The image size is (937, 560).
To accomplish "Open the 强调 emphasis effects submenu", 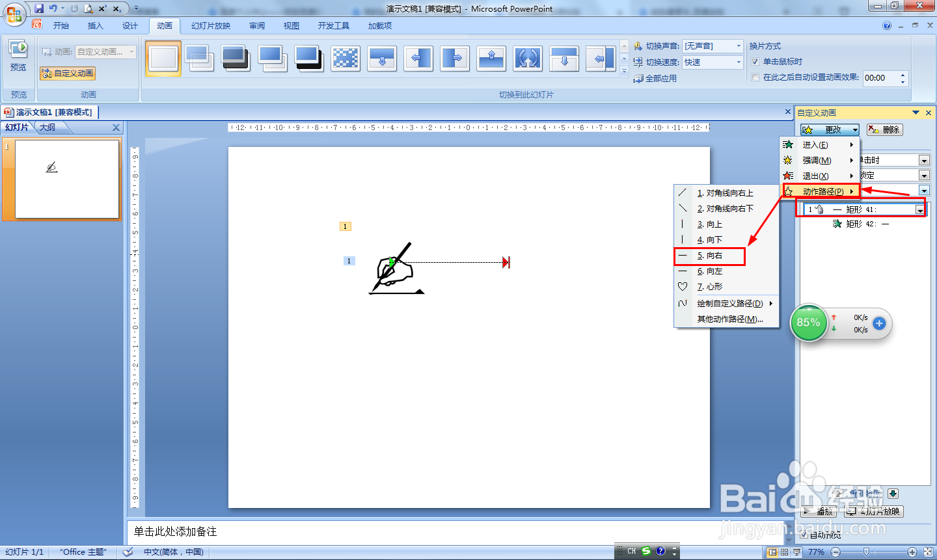I will click(x=820, y=161).
